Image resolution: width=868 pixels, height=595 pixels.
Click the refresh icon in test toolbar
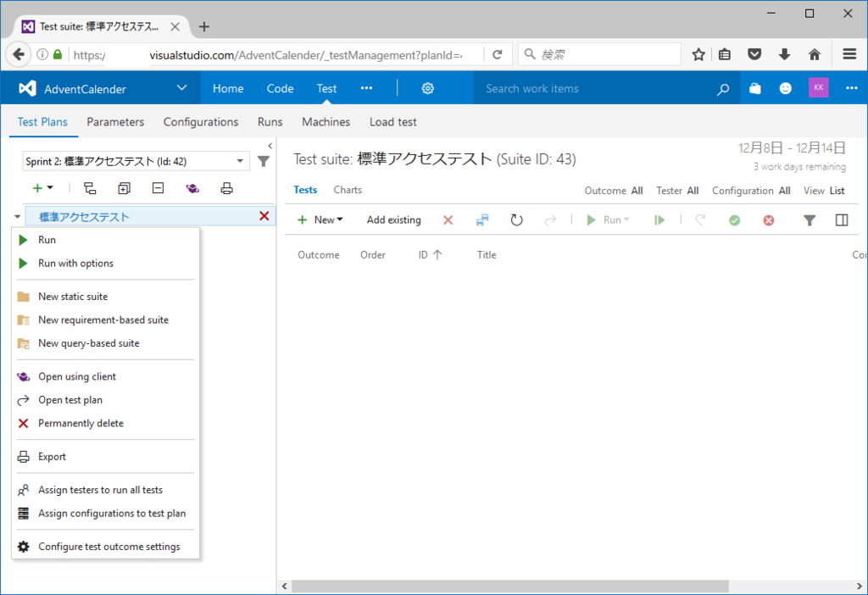[516, 220]
